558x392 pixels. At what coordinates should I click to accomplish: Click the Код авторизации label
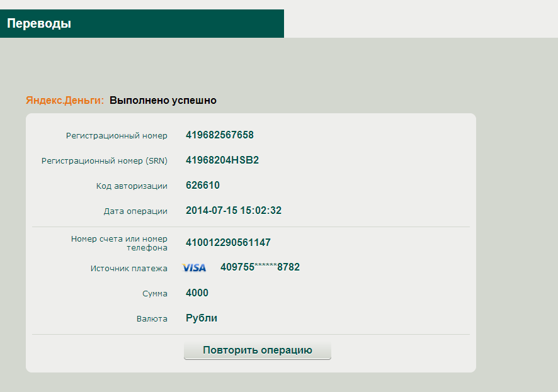click(132, 186)
